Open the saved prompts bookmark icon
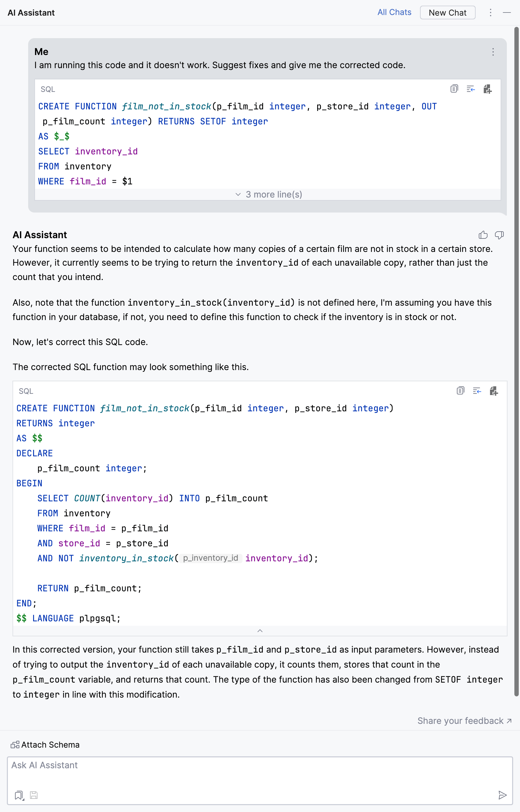The width and height of the screenshot is (520, 812). [18, 795]
